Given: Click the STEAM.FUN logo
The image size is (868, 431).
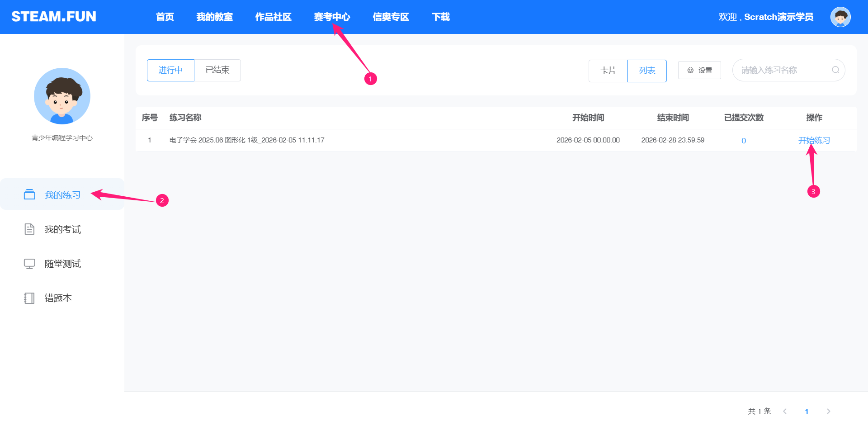Looking at the screenshot, I should [54, 17].
